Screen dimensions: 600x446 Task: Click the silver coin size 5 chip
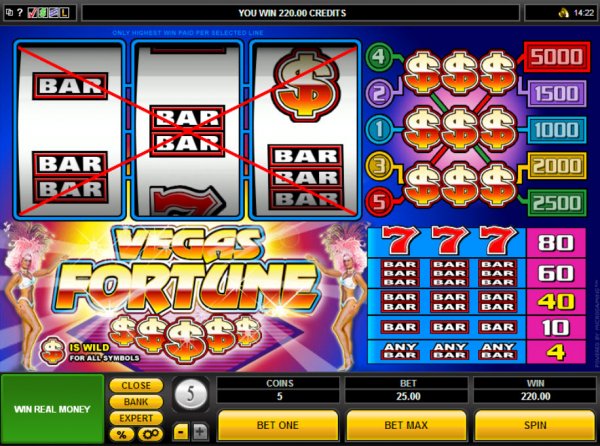pos(191,394)
